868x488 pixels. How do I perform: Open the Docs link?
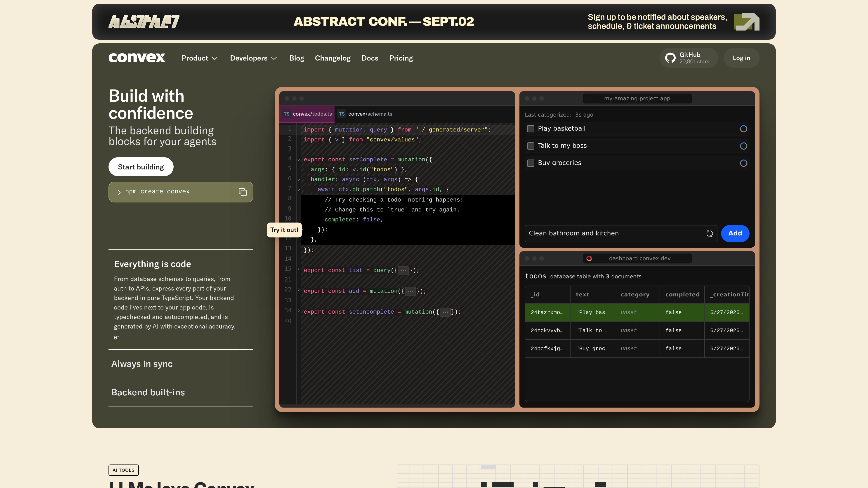tap(370, 58)
